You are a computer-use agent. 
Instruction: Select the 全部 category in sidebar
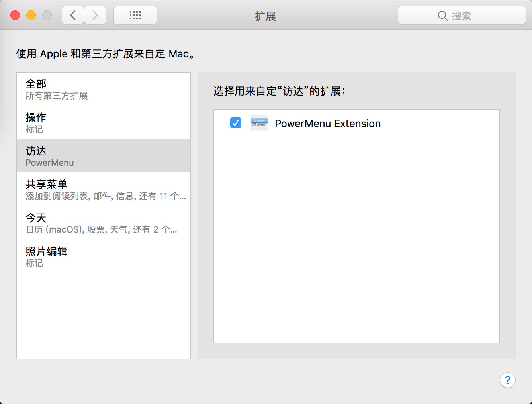pyautogui.click(x=104, y=89)
